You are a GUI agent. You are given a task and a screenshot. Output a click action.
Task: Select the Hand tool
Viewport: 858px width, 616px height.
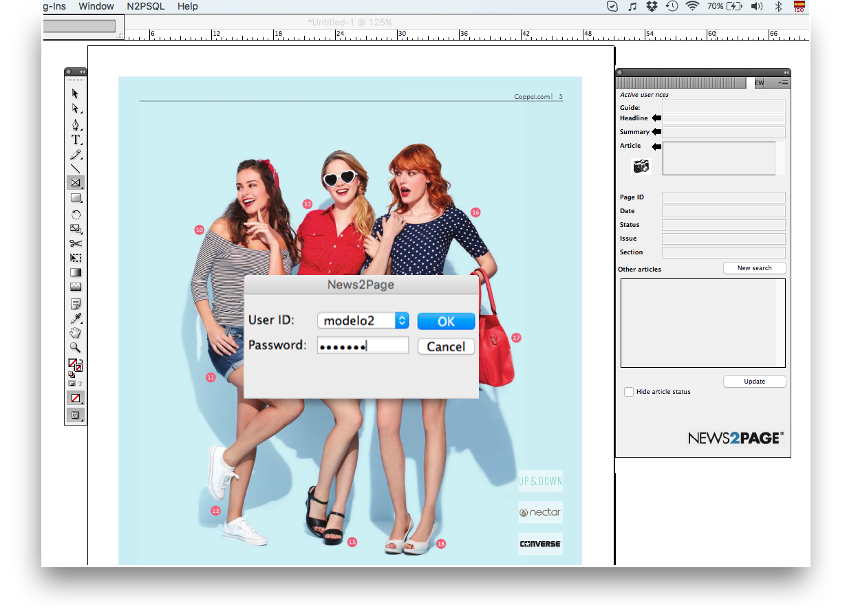pos(76,333)
